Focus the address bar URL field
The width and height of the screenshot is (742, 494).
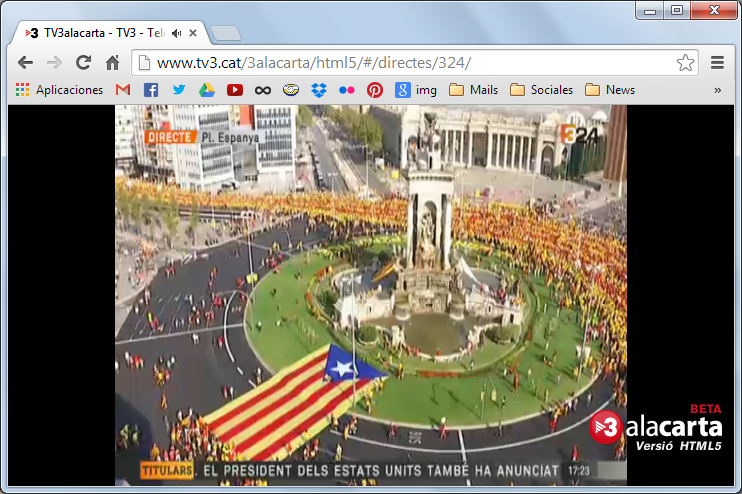tap(415, 62)
